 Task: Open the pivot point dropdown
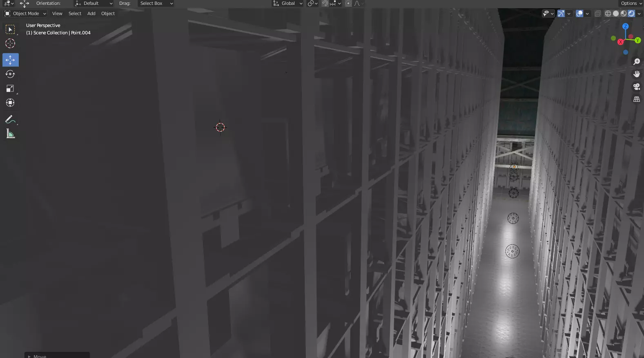[312, 3]
